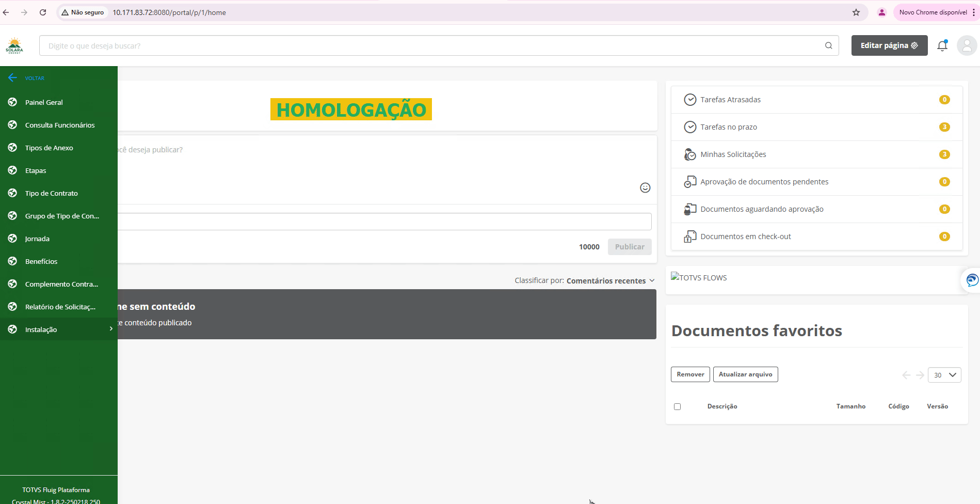
Task: Click the globe icon beside Tipos de Anexo
Action: pyautogui.click(x=12, y=148)
